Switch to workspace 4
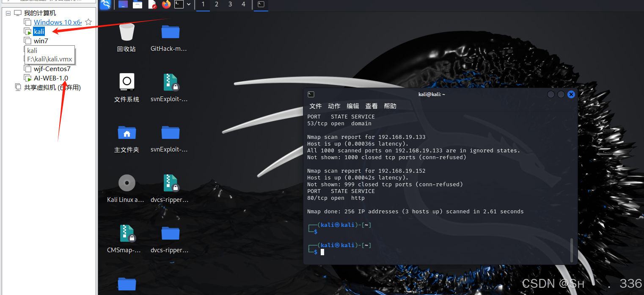The height and width of the screenshot is (295, 644). tap(243, 4)
